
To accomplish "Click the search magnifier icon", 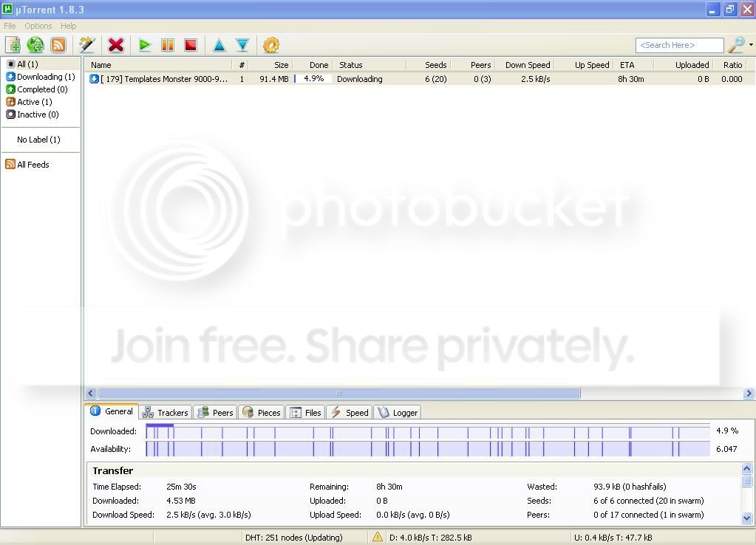I will point(736,45).
